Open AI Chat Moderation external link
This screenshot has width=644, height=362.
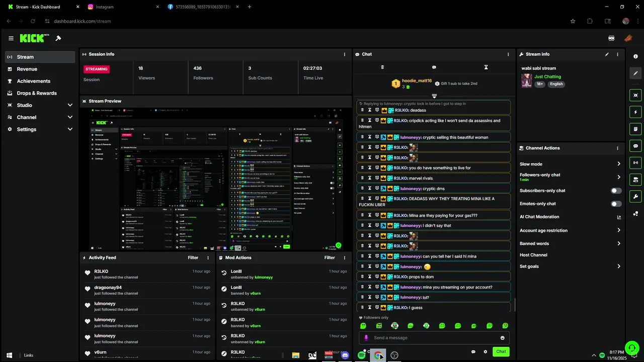point(619,217)
